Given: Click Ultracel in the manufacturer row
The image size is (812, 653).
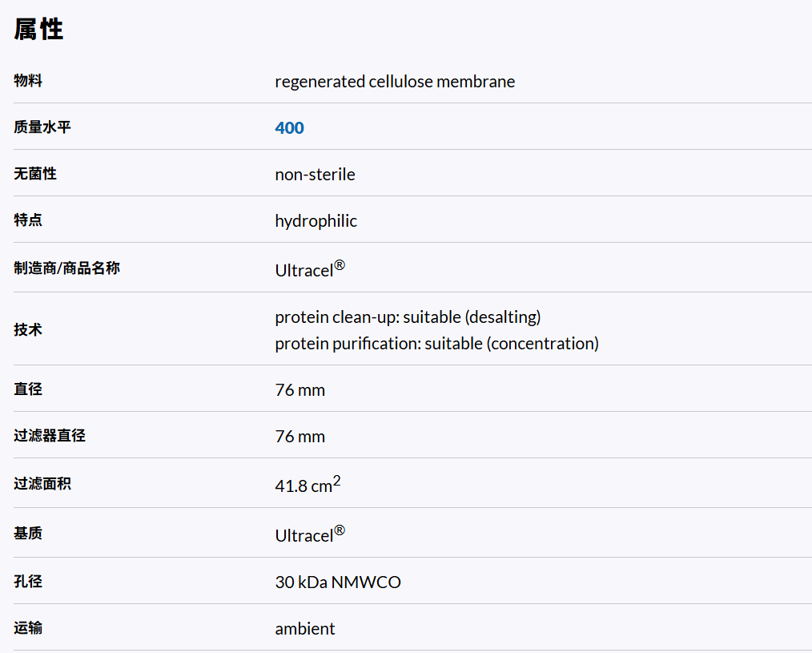Looking at the screenshot, I should pos(304,271).
